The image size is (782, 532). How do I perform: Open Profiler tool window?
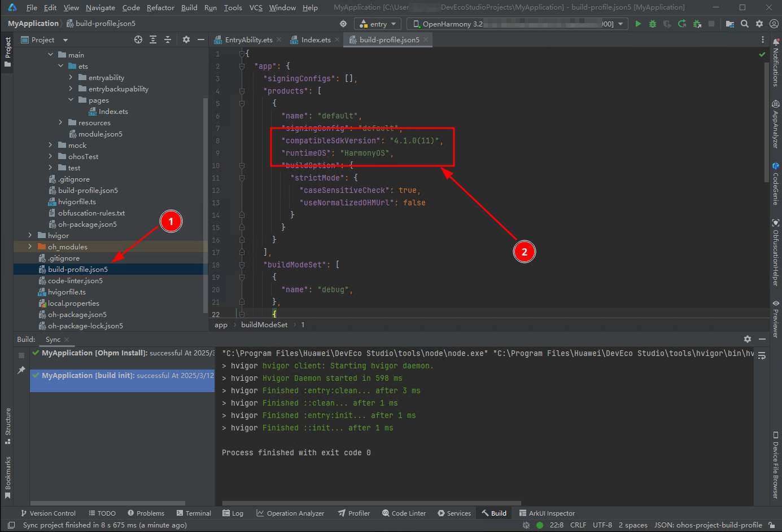tap(354, 513)
